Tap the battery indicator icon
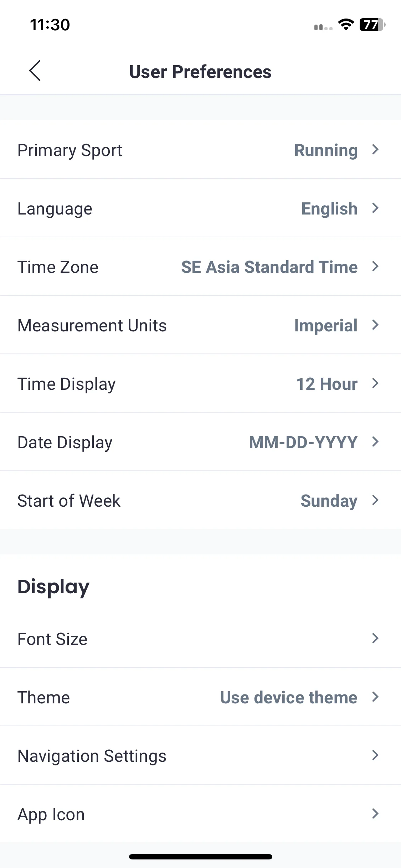Viewport: 401px width, 868px height. click(372, 25)
